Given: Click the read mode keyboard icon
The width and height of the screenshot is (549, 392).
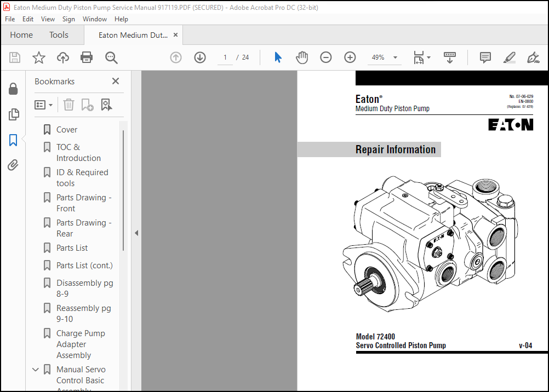Looking at the screenshot, I should coord(450,57).
